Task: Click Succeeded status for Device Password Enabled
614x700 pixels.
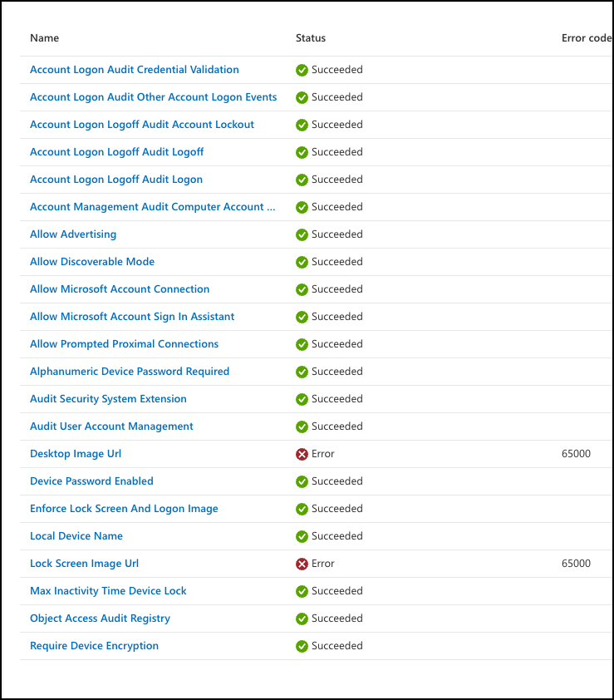Action: (x=336, y=481)
